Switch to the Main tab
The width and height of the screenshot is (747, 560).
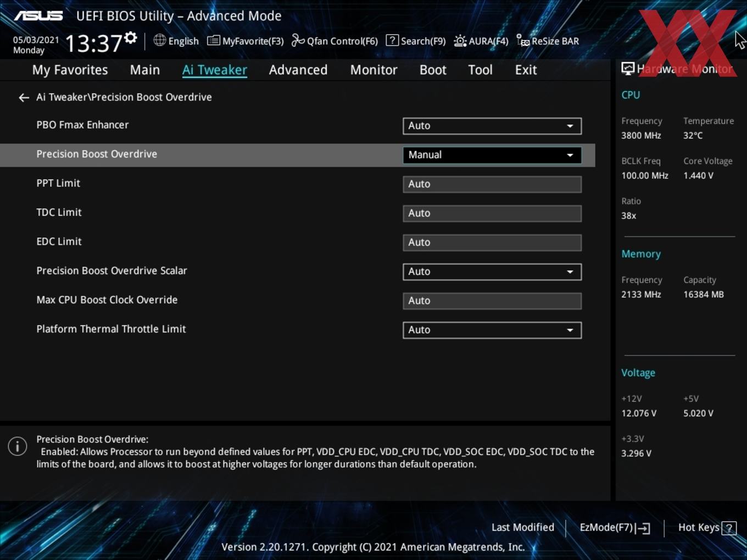[145, 70]
